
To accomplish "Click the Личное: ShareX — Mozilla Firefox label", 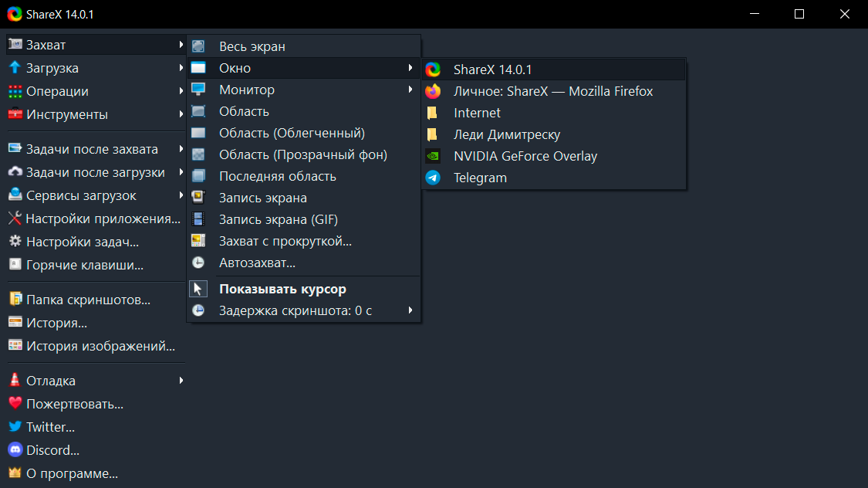I will [x=553, y=91].
